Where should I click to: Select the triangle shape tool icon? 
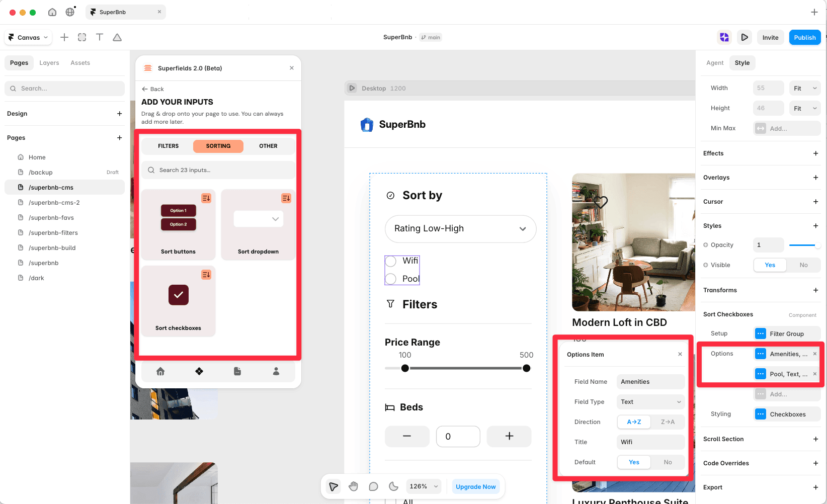pos(117,37)
